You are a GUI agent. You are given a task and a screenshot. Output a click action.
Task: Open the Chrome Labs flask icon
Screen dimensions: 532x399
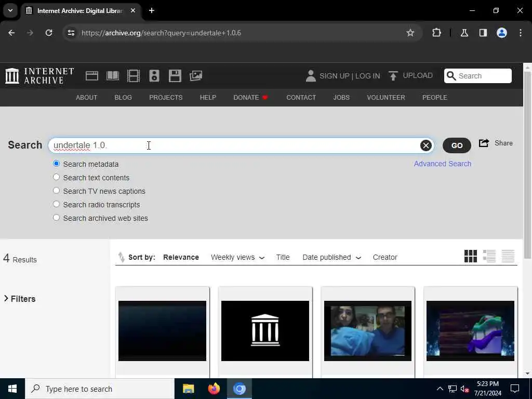tap(464, 33)
